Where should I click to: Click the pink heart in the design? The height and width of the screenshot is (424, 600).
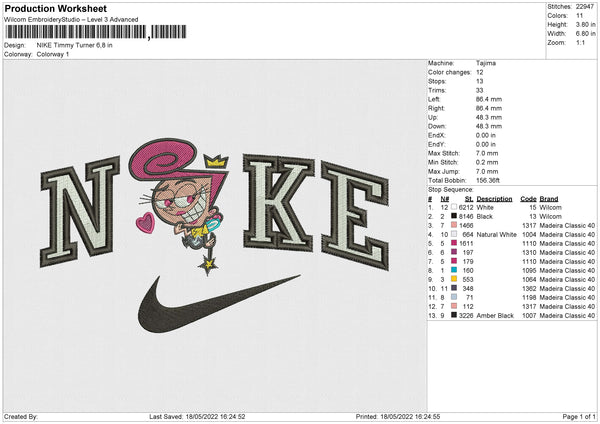click(x=145, y=223)
